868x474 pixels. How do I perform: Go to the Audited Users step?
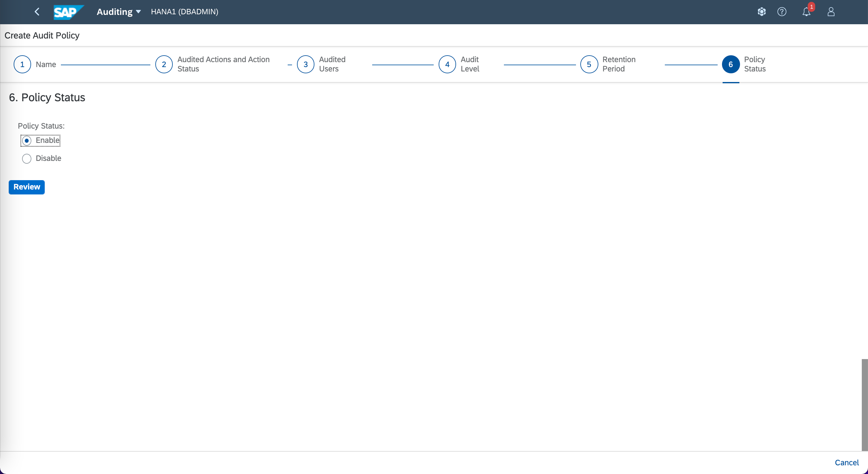click(x=306, y=64)
